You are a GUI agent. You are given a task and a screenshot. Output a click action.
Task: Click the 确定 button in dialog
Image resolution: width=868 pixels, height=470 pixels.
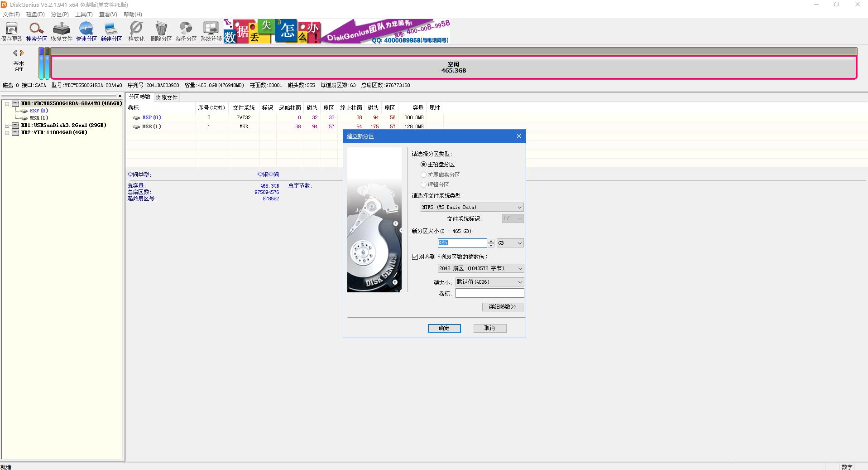tap(444, 328)
